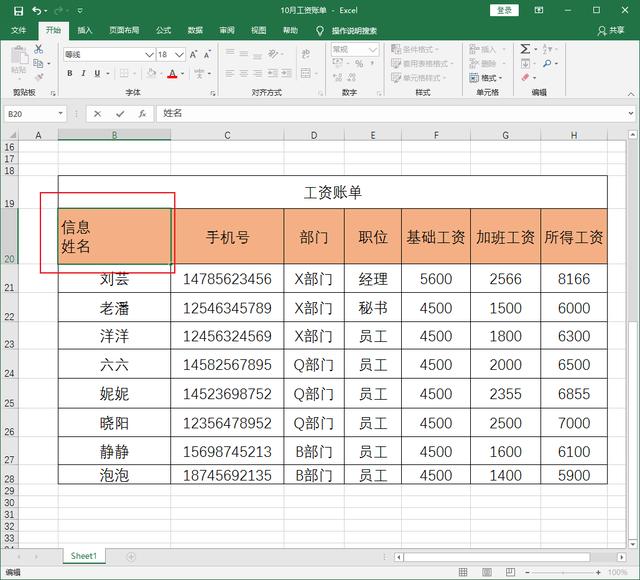Open the font group dialog launcher
Viewport: 640px width, 580px height.
click(213, 93)
